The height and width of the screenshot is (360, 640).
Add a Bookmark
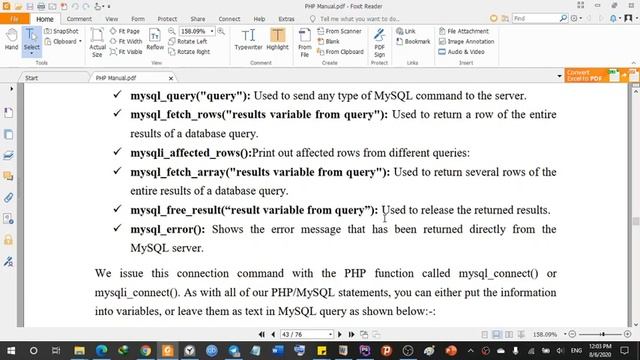point(413,41)
